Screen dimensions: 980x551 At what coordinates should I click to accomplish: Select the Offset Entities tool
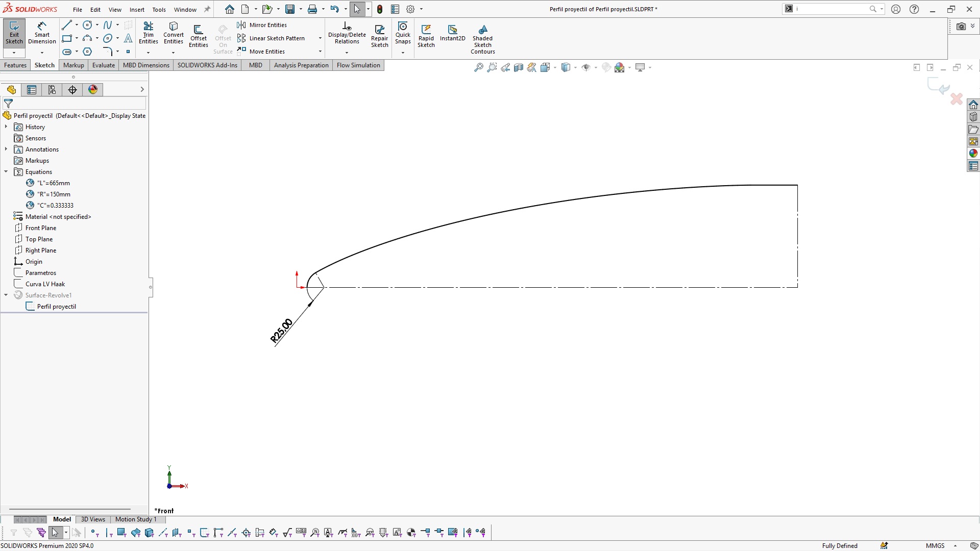198,36
